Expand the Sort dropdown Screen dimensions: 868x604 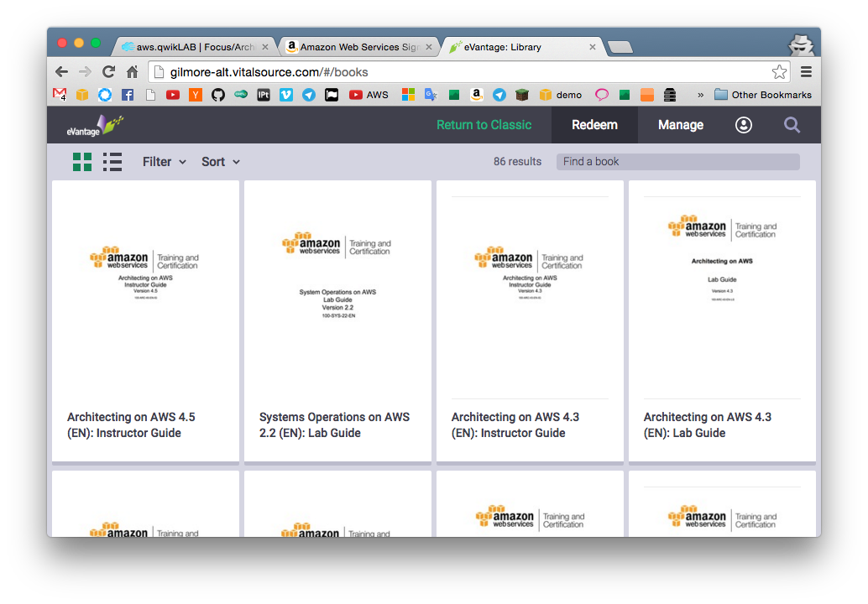coord(220,162)
